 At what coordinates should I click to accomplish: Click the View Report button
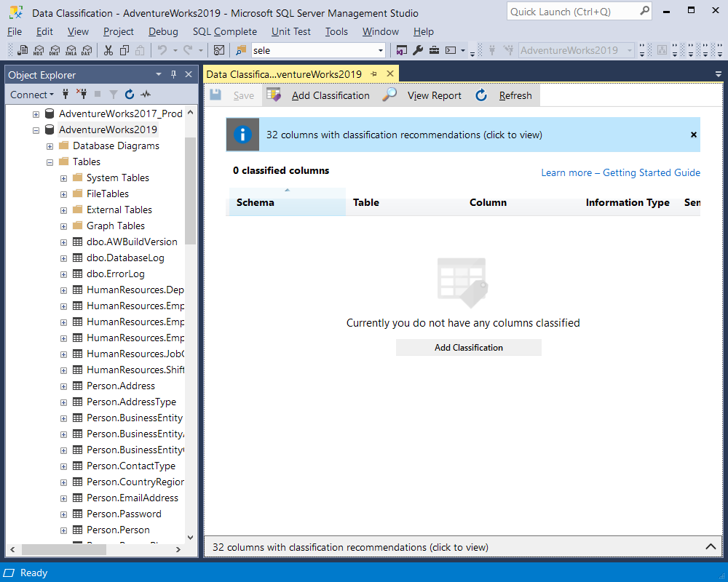coord(435,95)
